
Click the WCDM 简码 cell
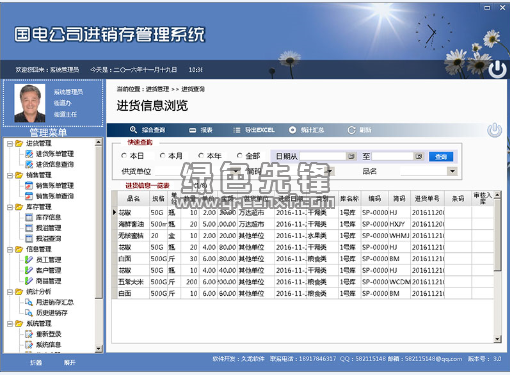399,282
